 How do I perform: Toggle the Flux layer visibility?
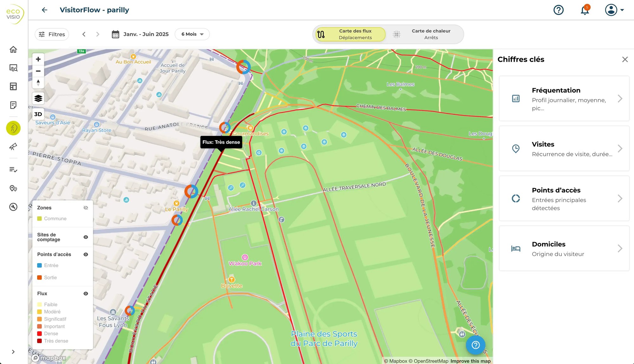[x=86, y=293]
